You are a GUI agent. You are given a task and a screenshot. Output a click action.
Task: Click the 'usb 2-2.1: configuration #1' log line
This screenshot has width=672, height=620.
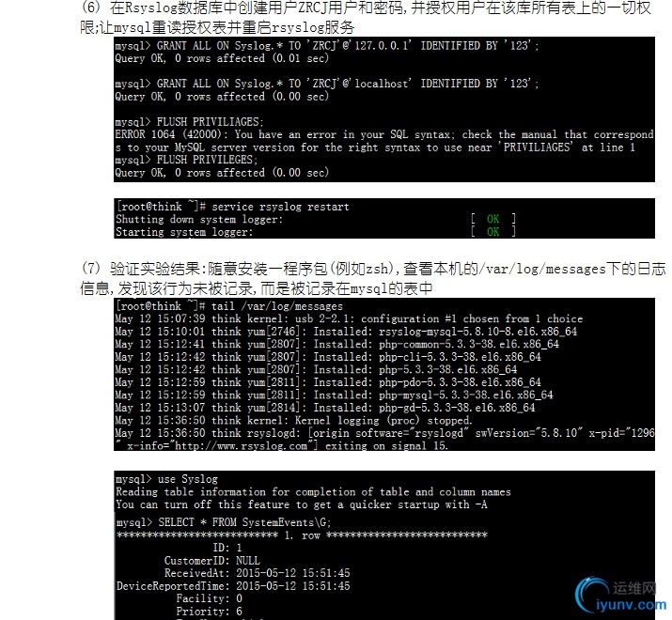[349, 318]
